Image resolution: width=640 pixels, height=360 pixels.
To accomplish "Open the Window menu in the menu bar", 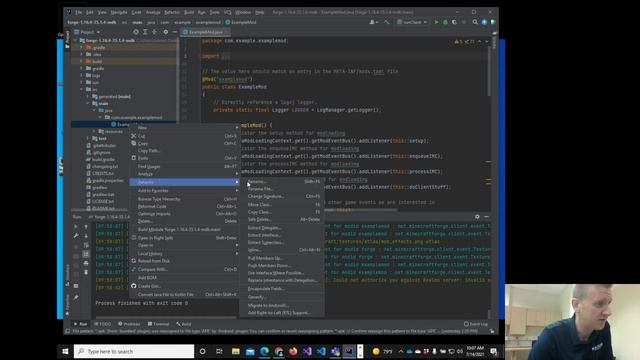I will 243,12.
